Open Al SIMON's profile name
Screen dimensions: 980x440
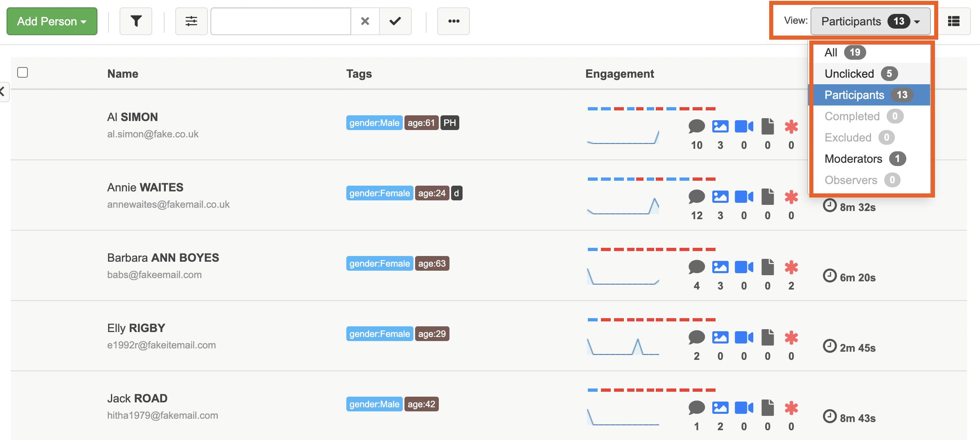132,117
